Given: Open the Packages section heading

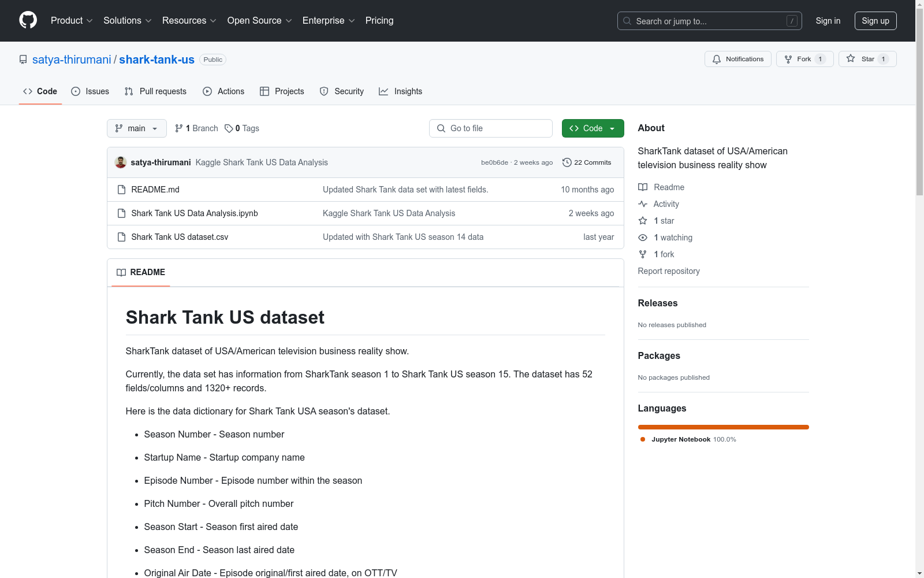Looking at the screenshot, I should (659, 355).
